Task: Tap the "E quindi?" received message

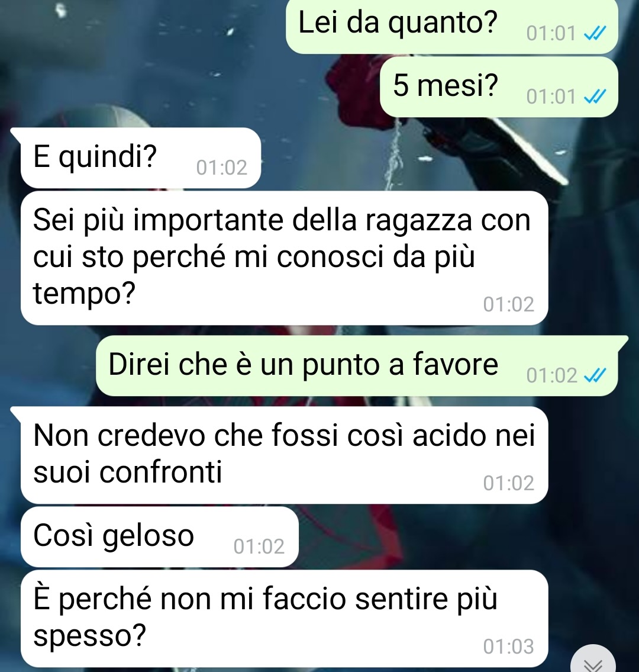Action: [140, 157]
